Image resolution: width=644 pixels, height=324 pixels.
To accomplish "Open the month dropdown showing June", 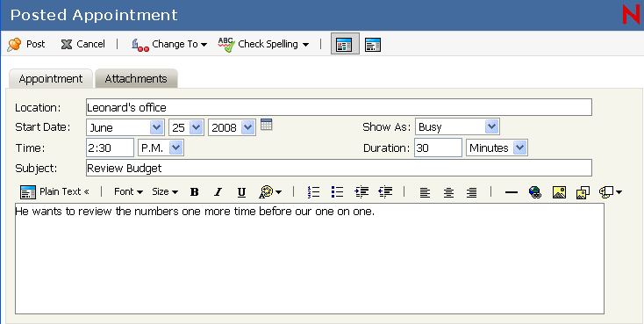I will point(125,127).
